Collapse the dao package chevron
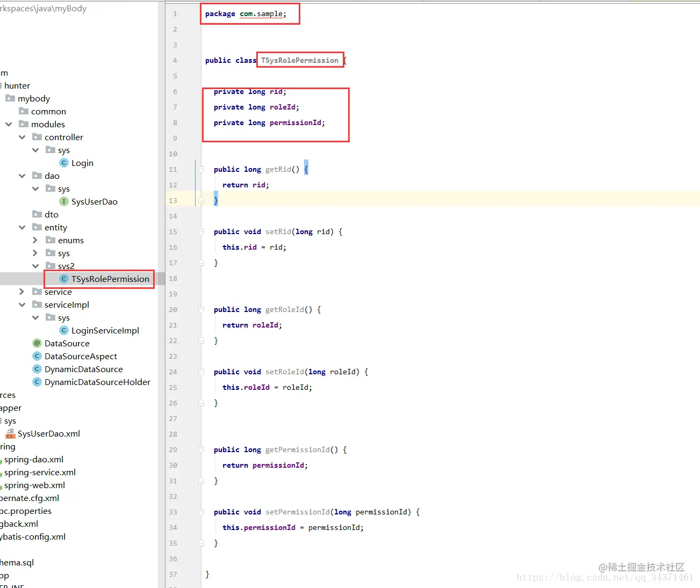700x588 pixels. pyautogui.click(x=22, y=176)
